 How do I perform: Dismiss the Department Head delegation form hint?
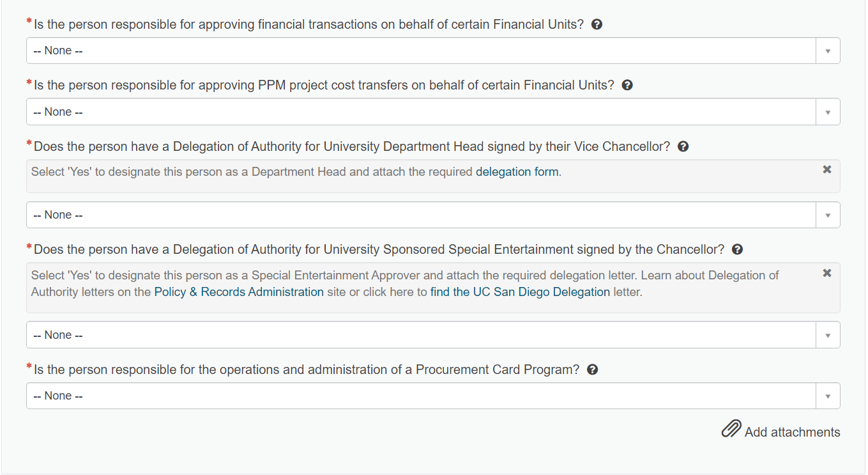click(x=827, y=169)
